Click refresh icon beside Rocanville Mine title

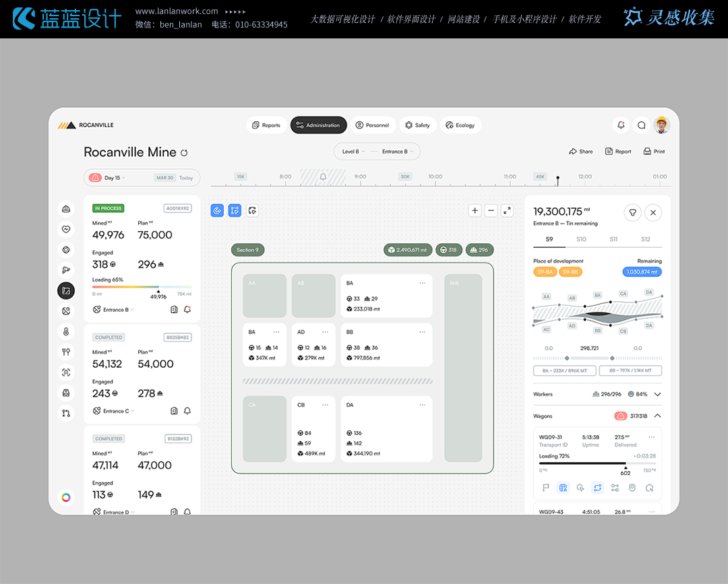pos(184,153)
